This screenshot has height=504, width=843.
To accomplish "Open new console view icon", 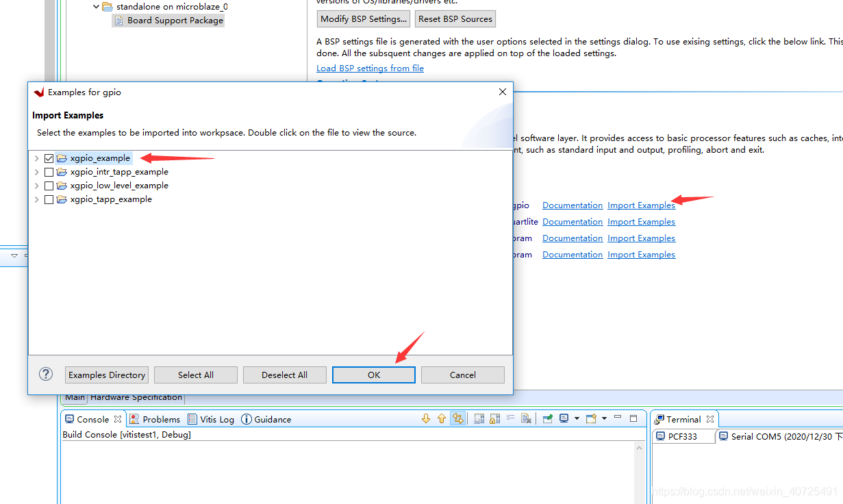I will (x=591, y=418).
